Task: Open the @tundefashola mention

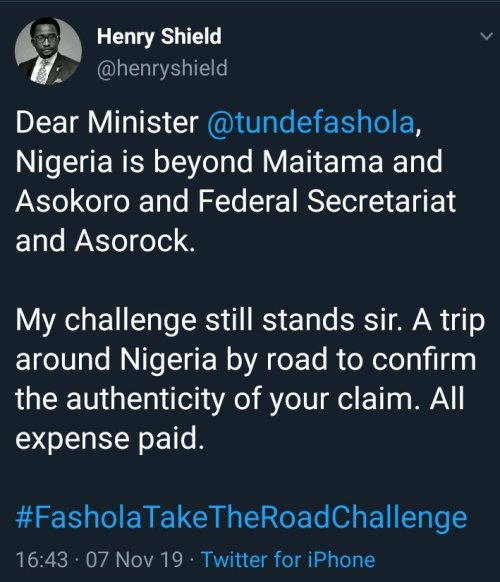Action: 311,122
